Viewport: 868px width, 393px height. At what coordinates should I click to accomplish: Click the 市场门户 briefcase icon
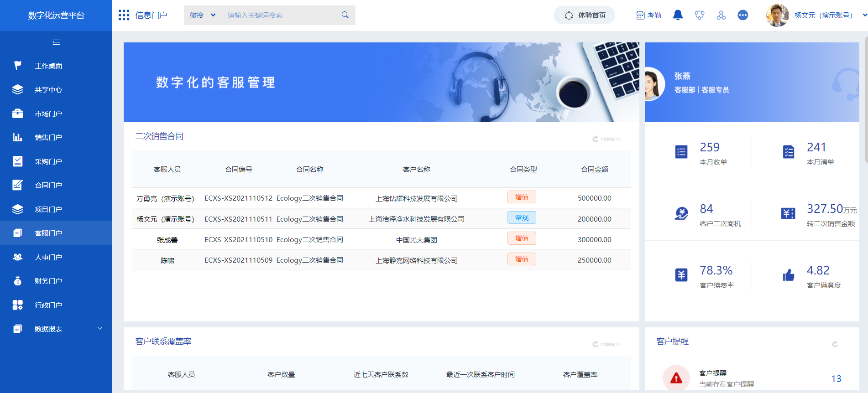(17, 114)
